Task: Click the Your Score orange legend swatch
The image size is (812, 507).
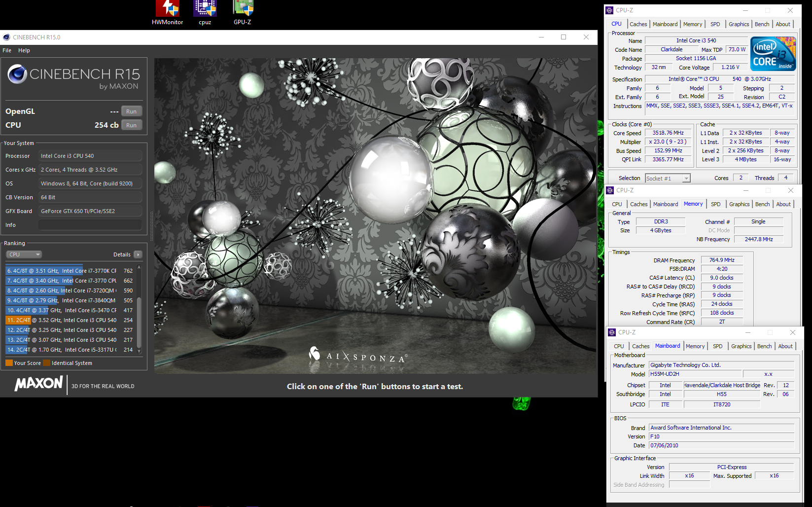Action: (9, 363)
